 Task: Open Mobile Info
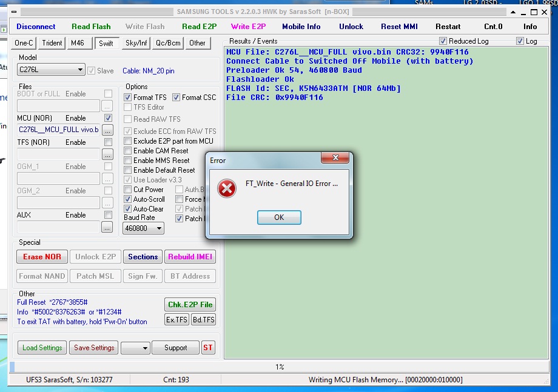point(301,27)
